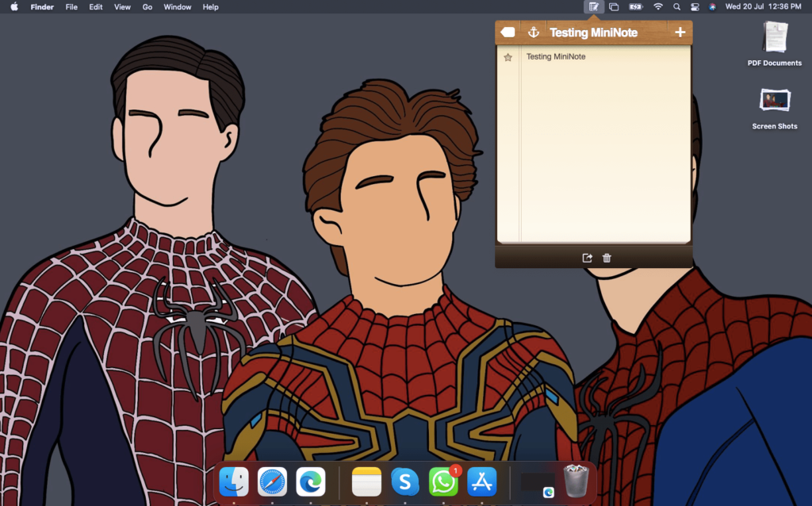
Task: Open the Wi-Fi status menu
Action: click(657, 6)
